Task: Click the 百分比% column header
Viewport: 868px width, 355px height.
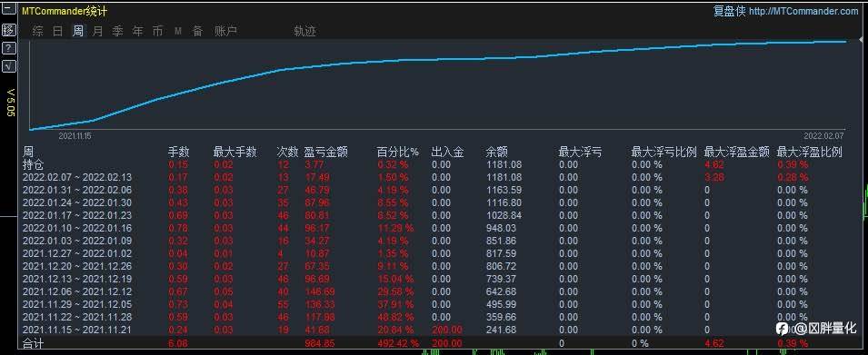Action: click(x=398, y=152)
